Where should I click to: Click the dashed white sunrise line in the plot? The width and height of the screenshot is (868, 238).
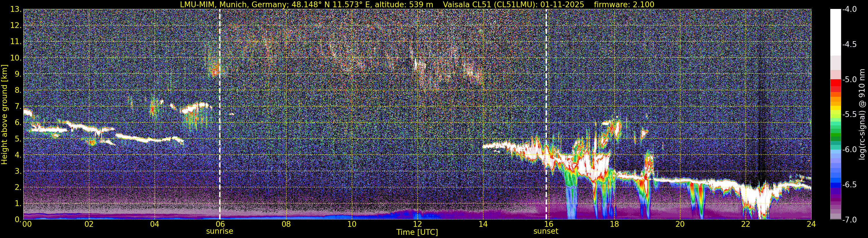click(x=220, y=114)
